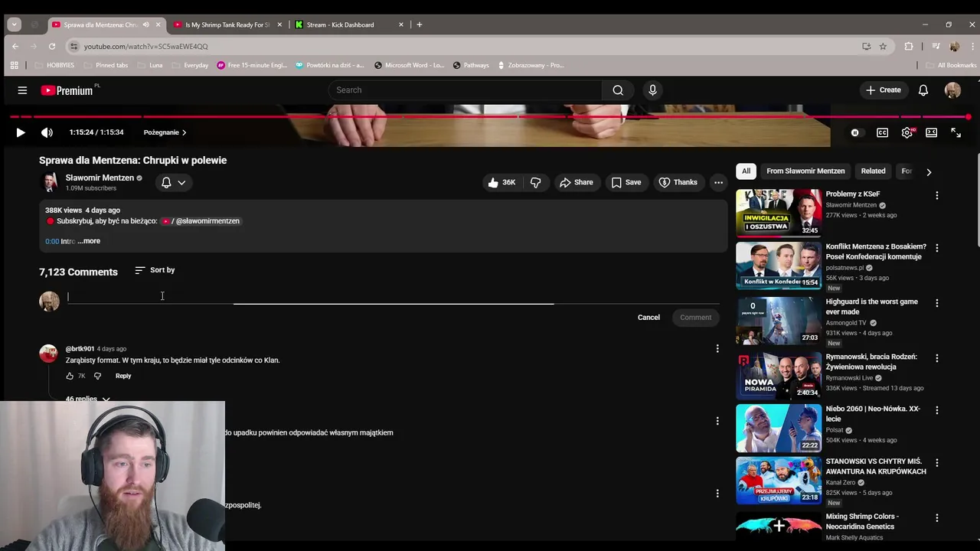The height and width of the screenshot is (551, 980).
Task: Open a new browser tab
Action: pyautogui.click(x=419, y=24)
